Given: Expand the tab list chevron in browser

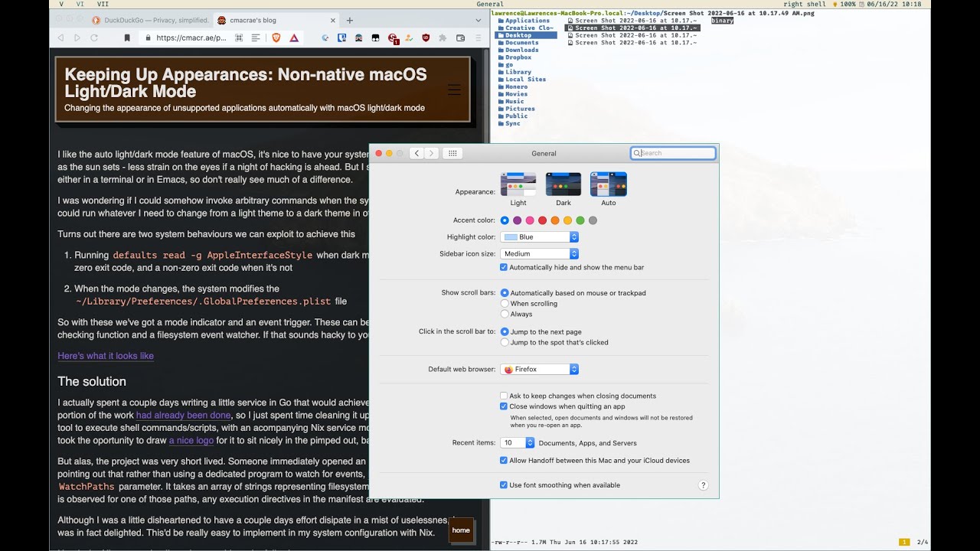Looking at the screenshot, I should 478,21.
